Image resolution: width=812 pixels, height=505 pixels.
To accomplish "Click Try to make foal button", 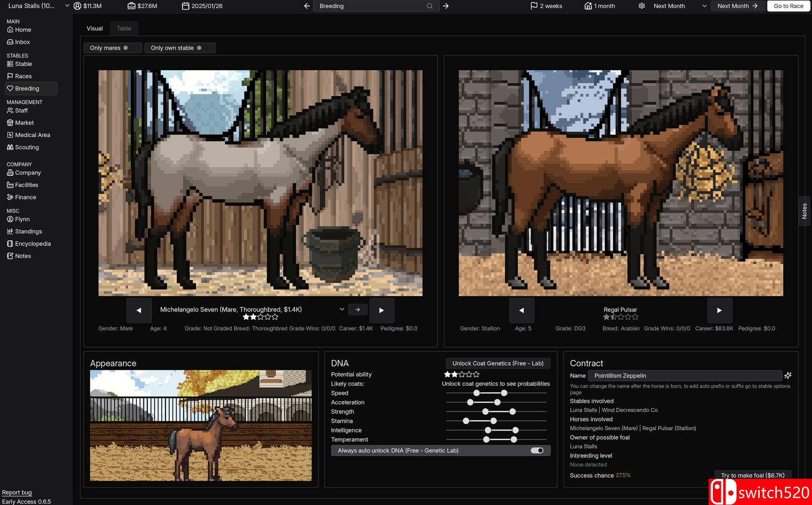I will pos(753,475).
